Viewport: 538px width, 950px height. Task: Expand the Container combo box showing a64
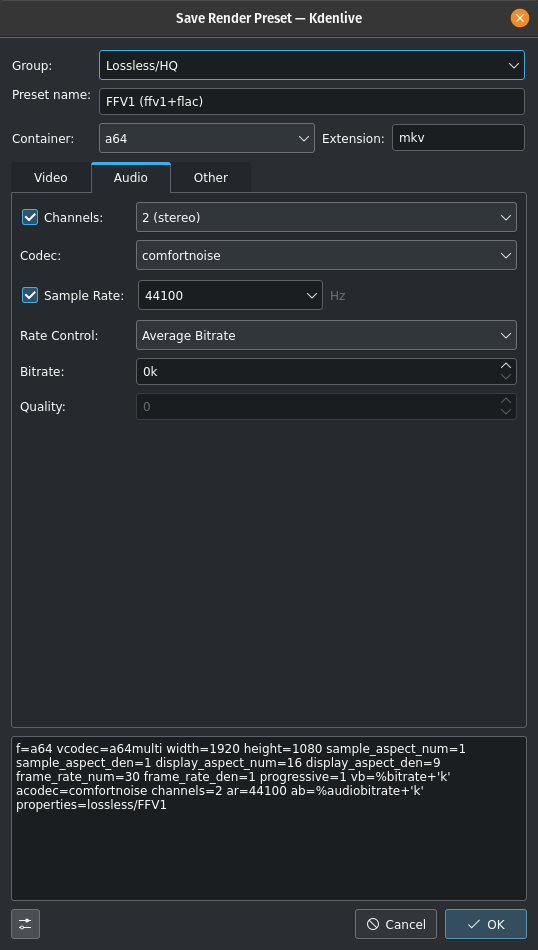(x=207, y=138)
